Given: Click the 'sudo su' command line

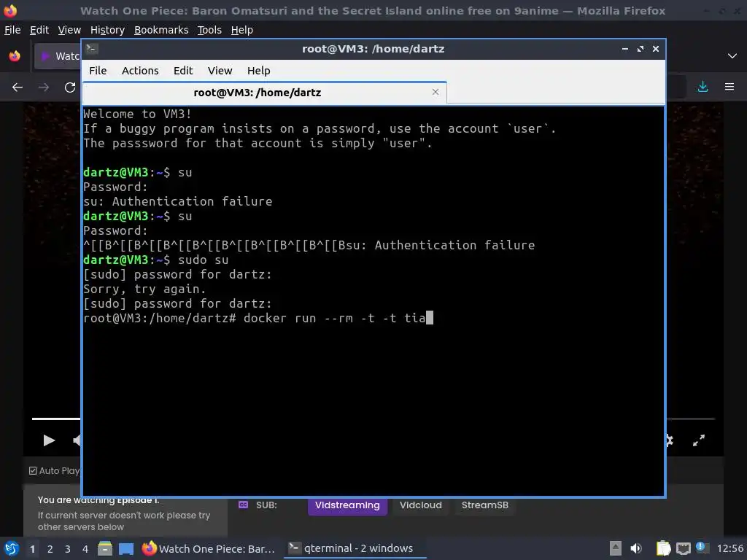Looking at the screenshot, I should click(203, 260).
